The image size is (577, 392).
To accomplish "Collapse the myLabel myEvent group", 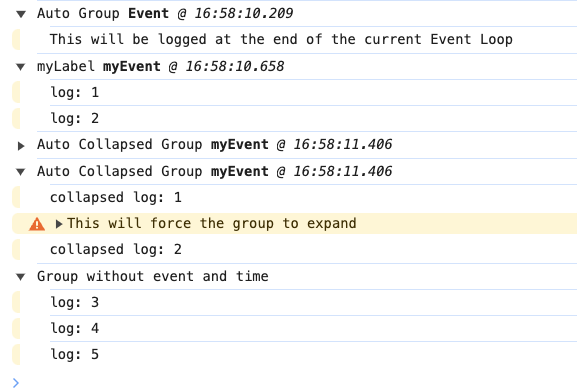I will pos(21,67).
